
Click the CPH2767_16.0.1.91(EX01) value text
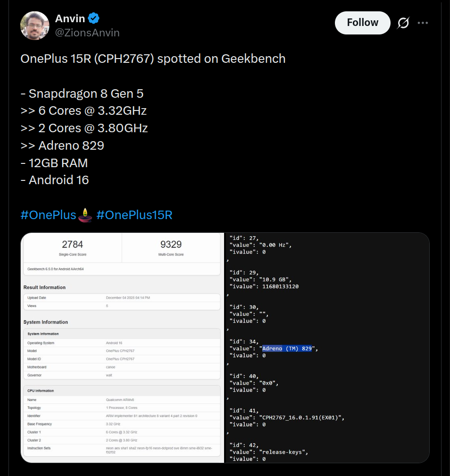[301, 417]
